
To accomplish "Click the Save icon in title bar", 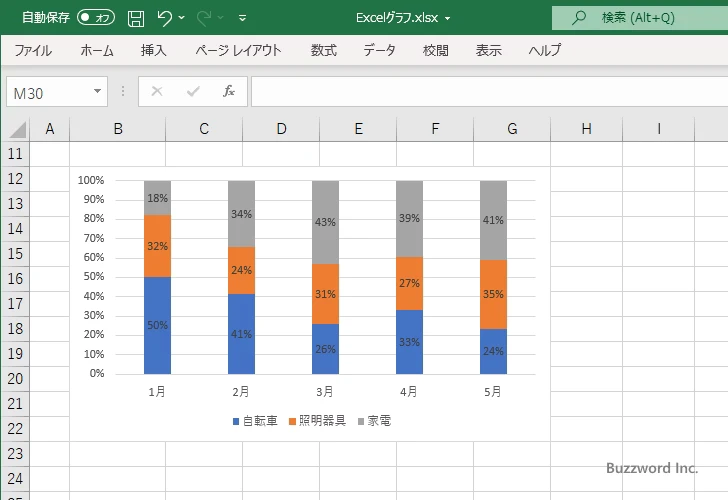I will [136, 18].
